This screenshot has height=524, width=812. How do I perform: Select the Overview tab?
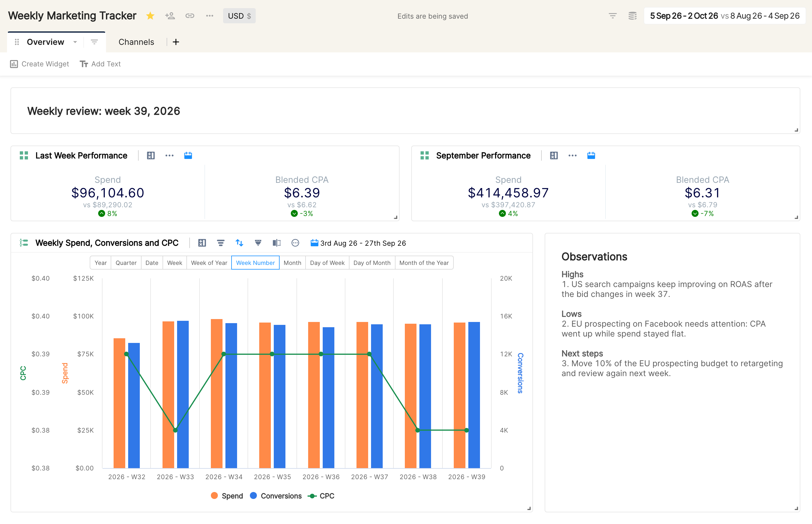click(x=45, y=42)
